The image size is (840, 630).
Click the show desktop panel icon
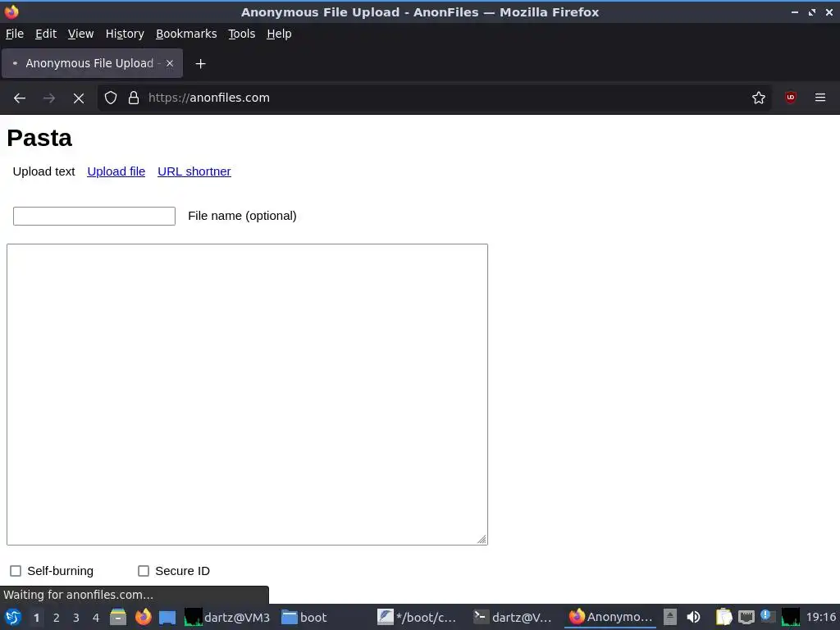tap(167, 617)
